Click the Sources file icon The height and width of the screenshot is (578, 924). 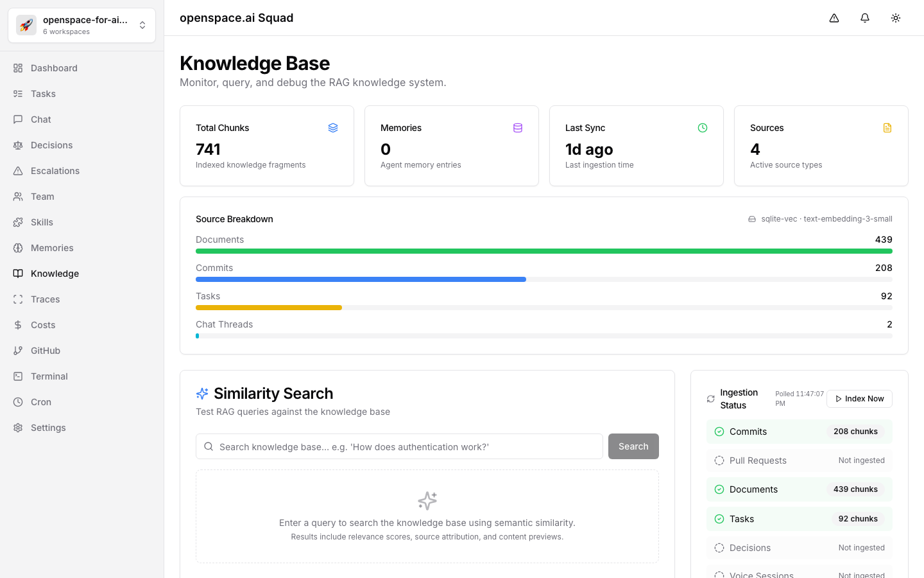pos(887,128)
